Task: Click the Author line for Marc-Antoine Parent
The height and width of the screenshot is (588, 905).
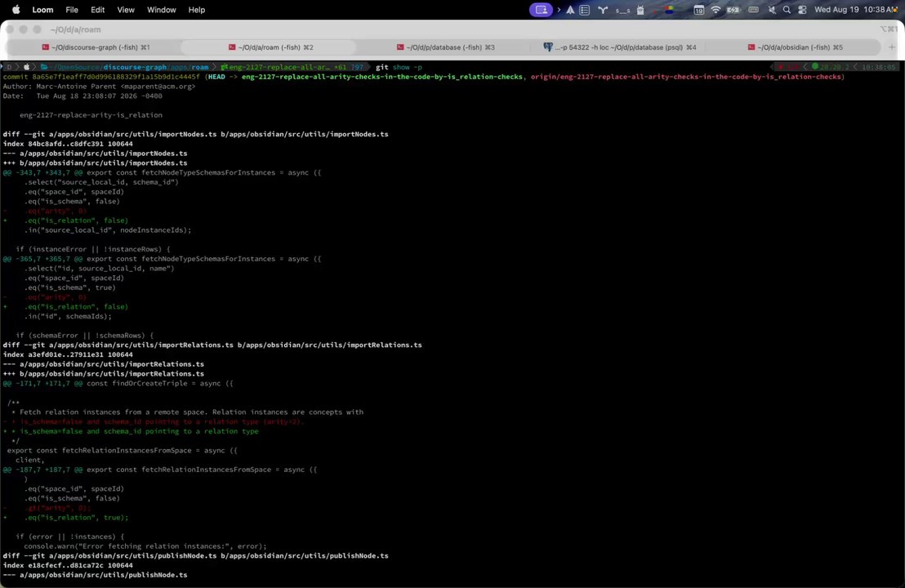Action: (x=100, y=87)
